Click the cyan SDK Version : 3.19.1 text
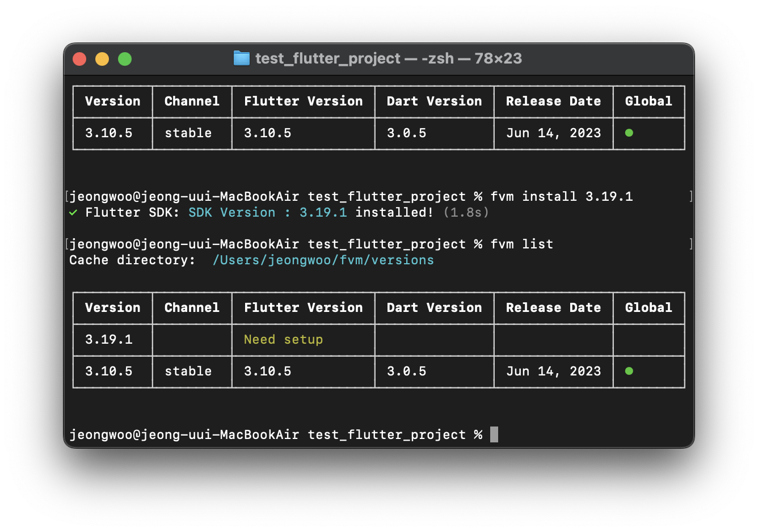Screen dimensions: 758x532 coord(268,213)
